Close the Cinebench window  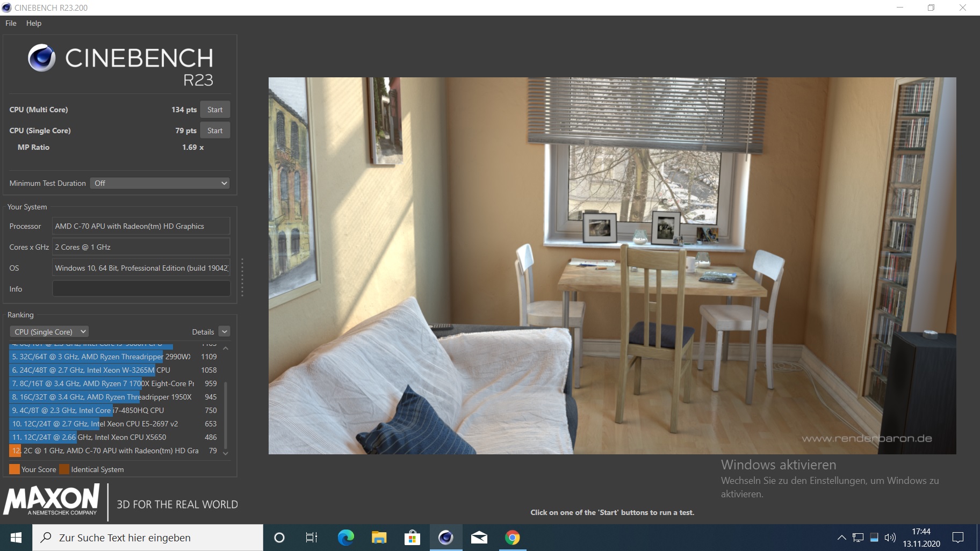[962, 8]
